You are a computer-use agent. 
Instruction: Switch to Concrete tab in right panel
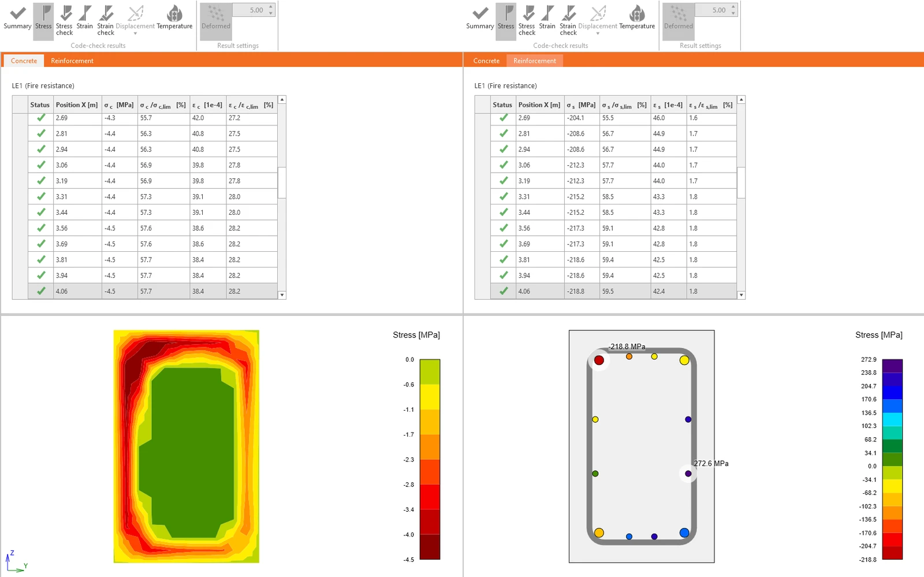486,61
